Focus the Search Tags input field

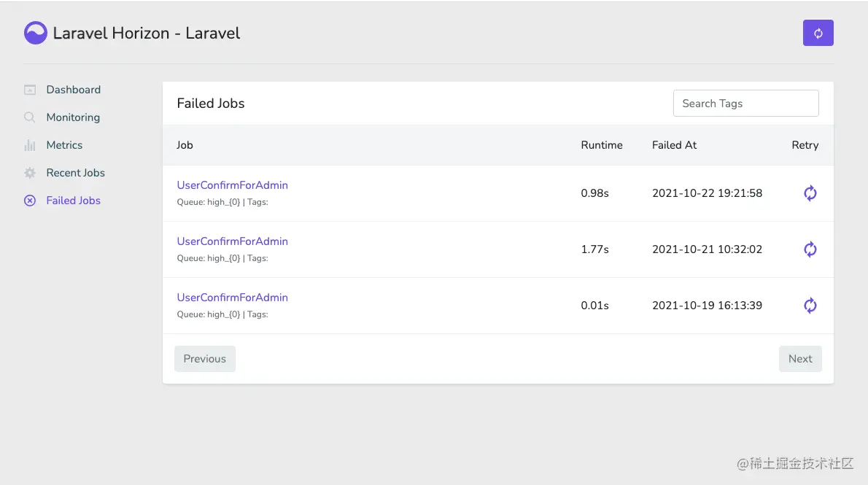coord(745,104)
